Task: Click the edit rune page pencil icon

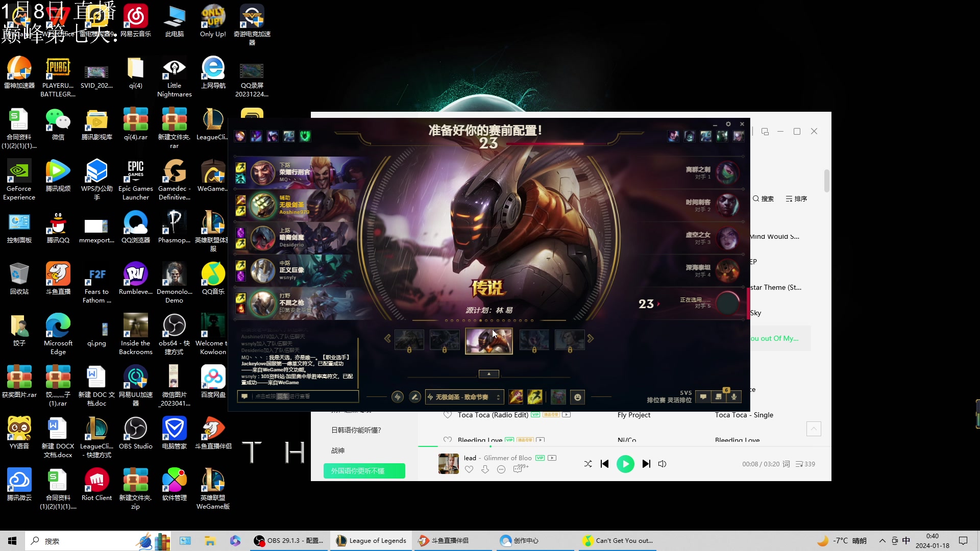Action: 415,397
